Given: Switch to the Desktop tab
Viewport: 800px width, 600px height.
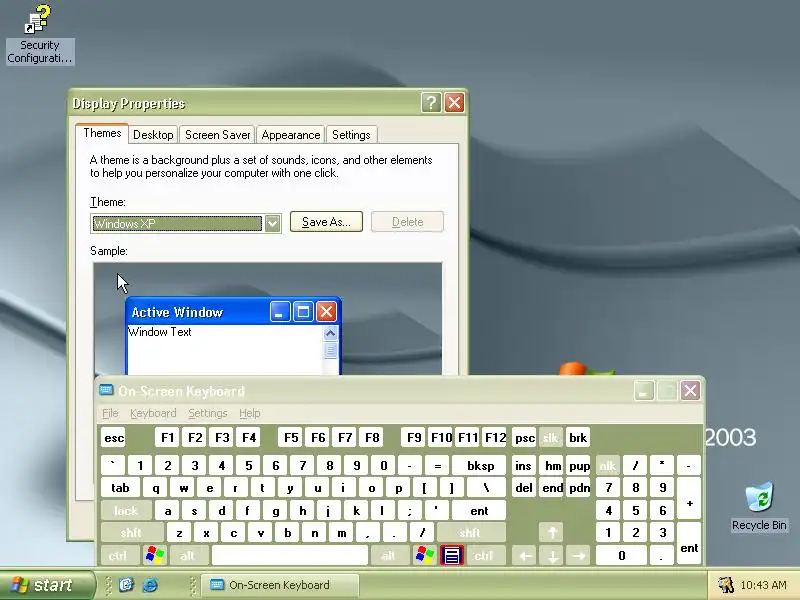Looking at the screenshot, I should [x=153, y=135].
